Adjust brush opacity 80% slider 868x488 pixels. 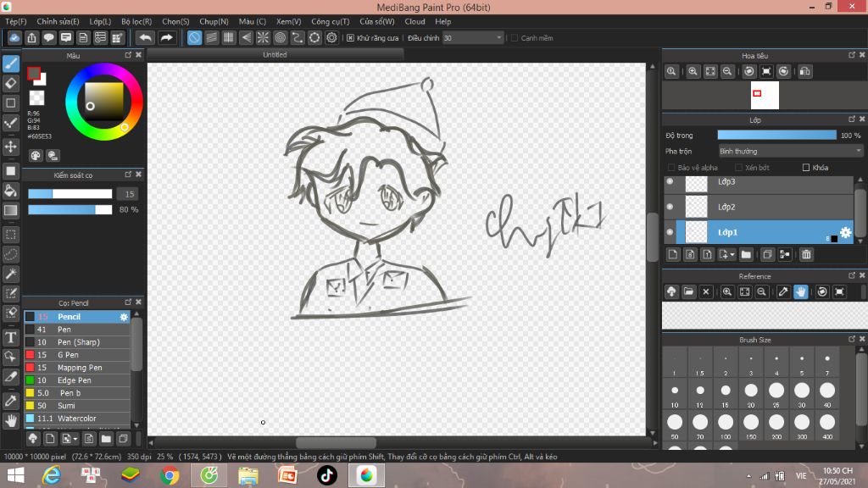pyautogui.click(x=70, y=210)
